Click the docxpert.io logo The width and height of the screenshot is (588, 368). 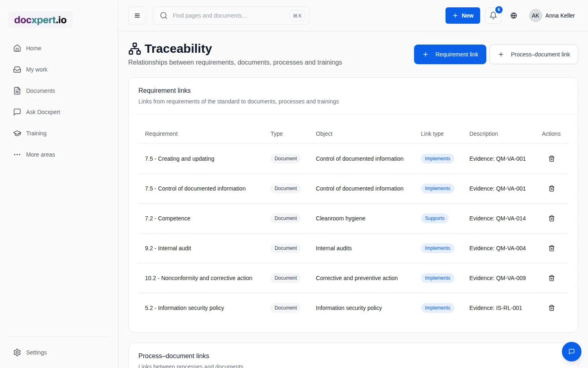coord(40,20)
